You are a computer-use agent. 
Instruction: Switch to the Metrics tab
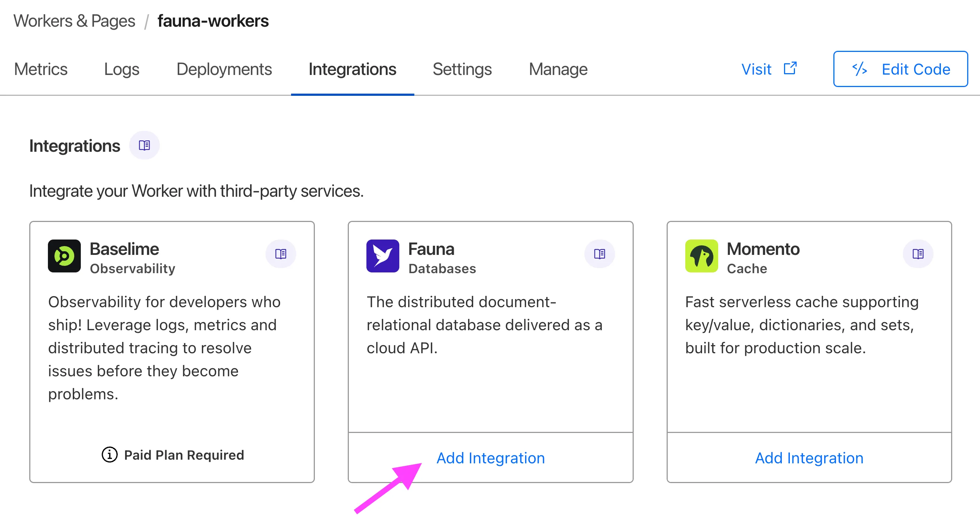point(40,69)
